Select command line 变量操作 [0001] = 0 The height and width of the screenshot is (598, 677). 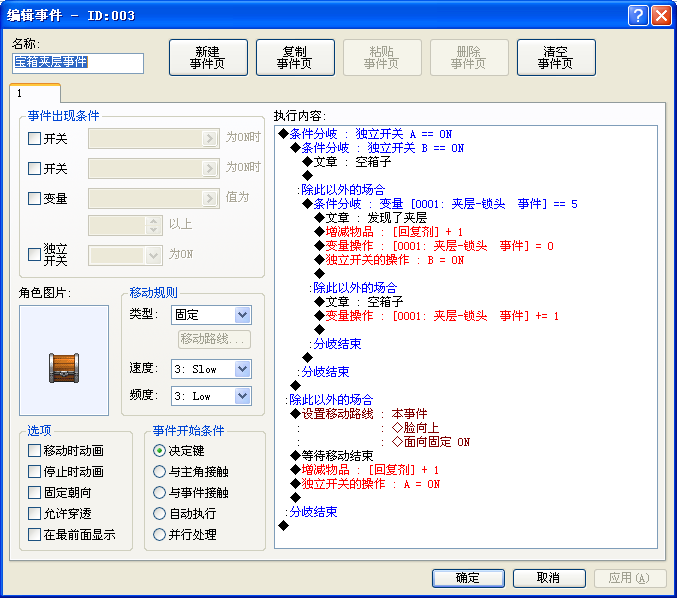pos(434,246)
